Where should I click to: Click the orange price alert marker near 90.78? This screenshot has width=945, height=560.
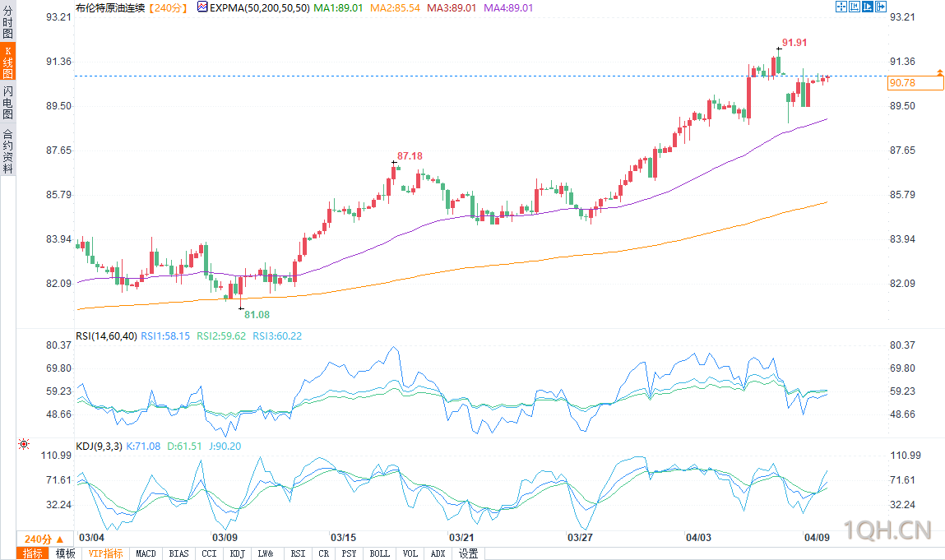point(939,72)
